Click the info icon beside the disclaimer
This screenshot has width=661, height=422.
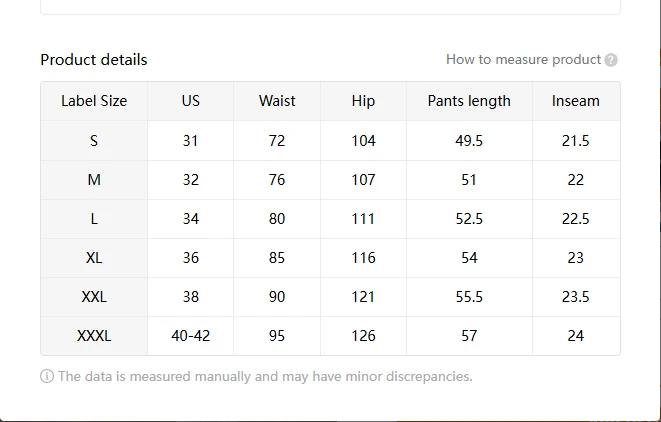click(47, 376)
